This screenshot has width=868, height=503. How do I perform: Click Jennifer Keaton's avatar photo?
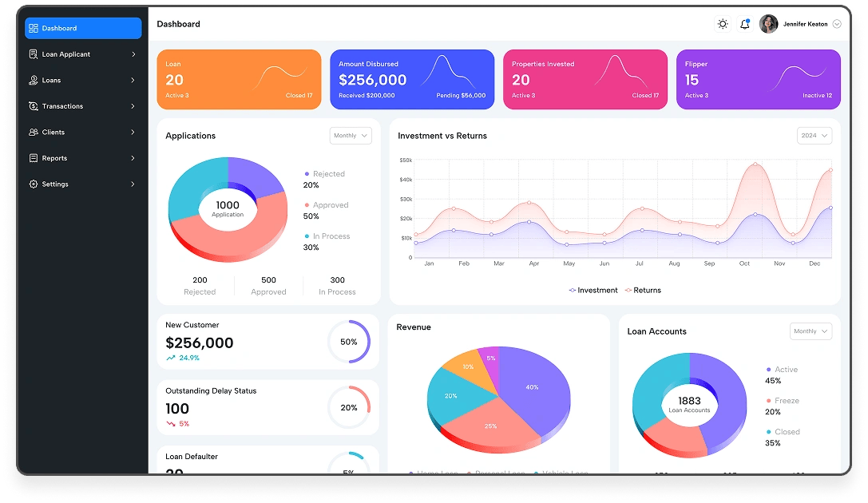tap(768, 24)
